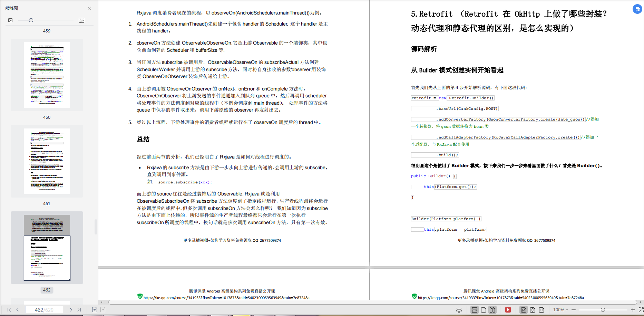Go forward to next view

pyautogui.click(x=103, y=310)
